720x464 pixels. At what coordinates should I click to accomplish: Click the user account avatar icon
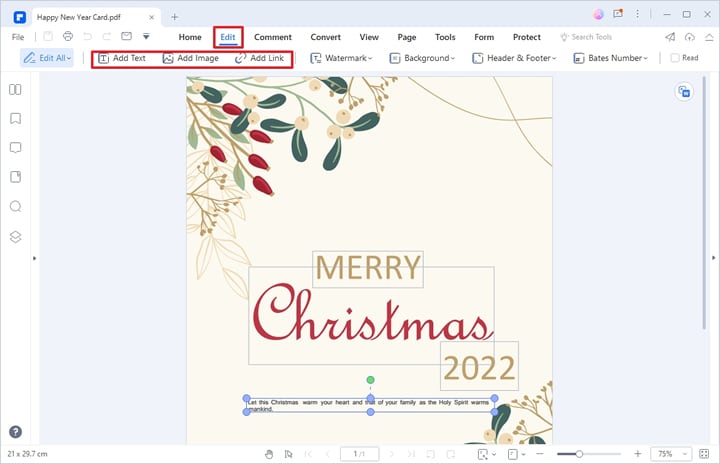coord(598,14)
